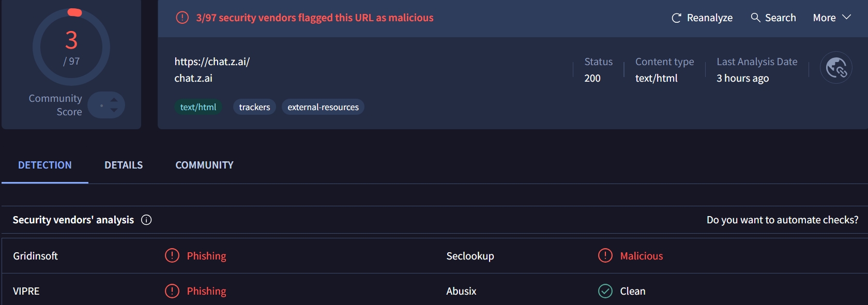Click the "Do you want to automate checks?" link

[782, 220]
